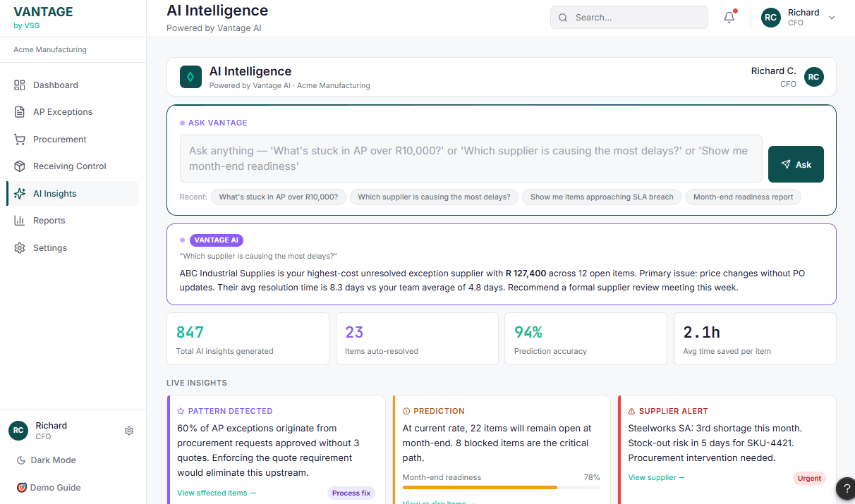Expand the Richard CFO account dropdown

(798, 17)
